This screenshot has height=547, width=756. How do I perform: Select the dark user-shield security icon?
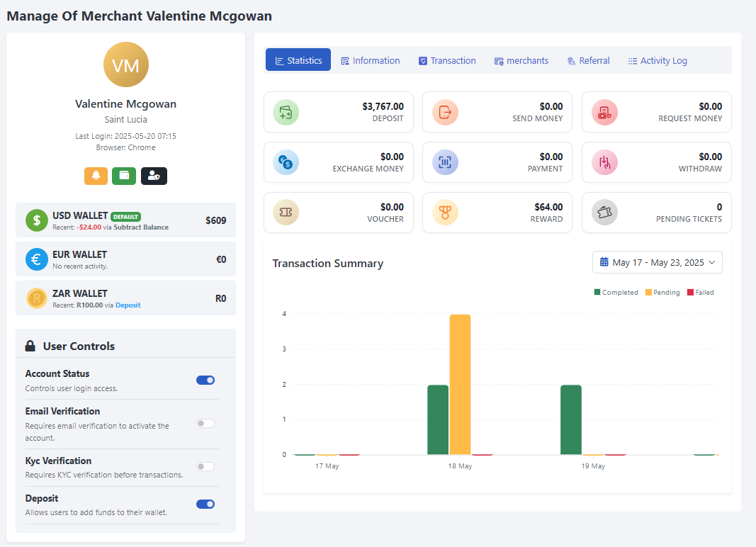point(154,176)
